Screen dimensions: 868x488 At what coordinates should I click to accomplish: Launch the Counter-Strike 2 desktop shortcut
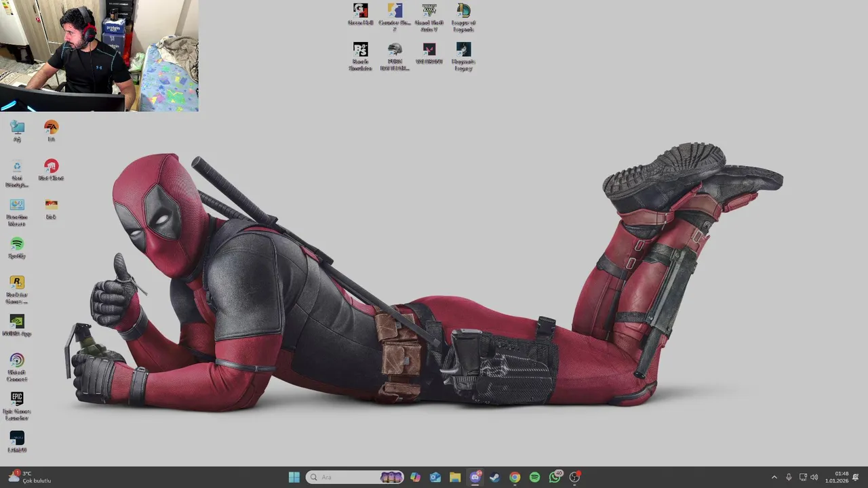pos(395,16)
